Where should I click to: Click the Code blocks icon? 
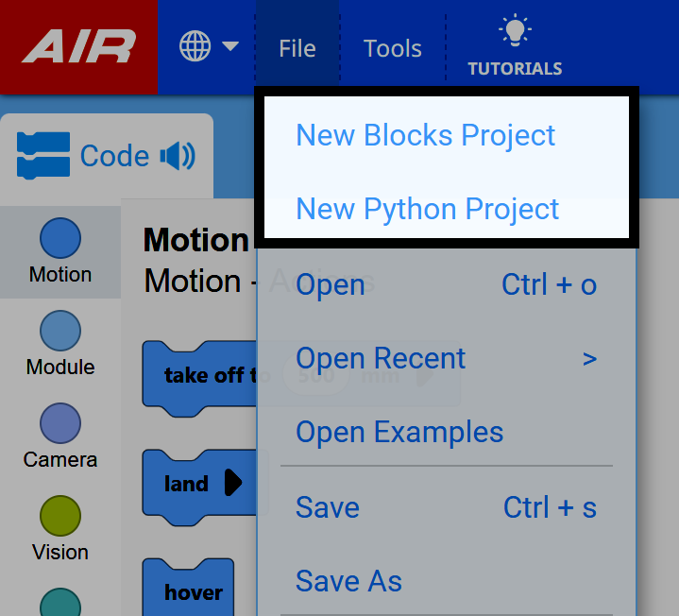[x=43, y=156]
